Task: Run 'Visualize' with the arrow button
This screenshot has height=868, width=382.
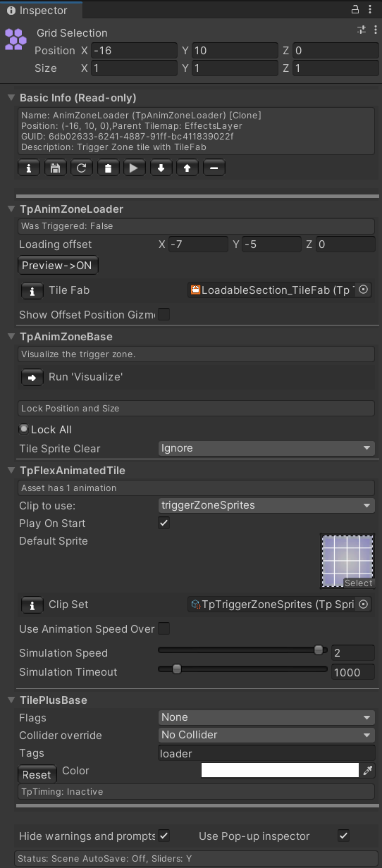Action: pyautogui.click(x=32, y=377)
